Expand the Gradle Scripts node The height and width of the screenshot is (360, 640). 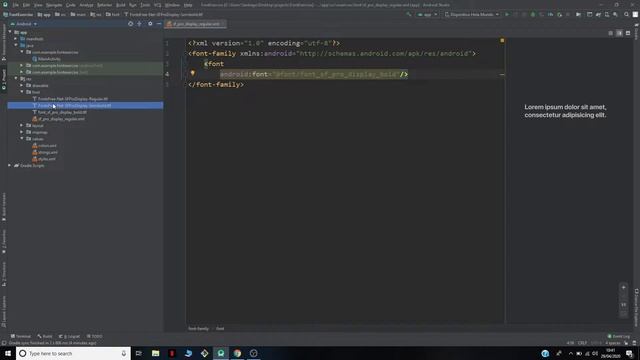tap(10, 165)
